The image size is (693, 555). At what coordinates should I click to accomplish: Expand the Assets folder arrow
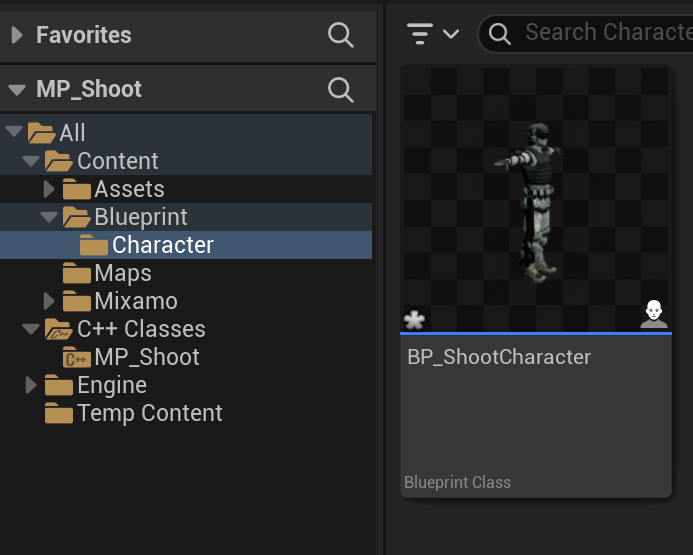coord(50,189)
